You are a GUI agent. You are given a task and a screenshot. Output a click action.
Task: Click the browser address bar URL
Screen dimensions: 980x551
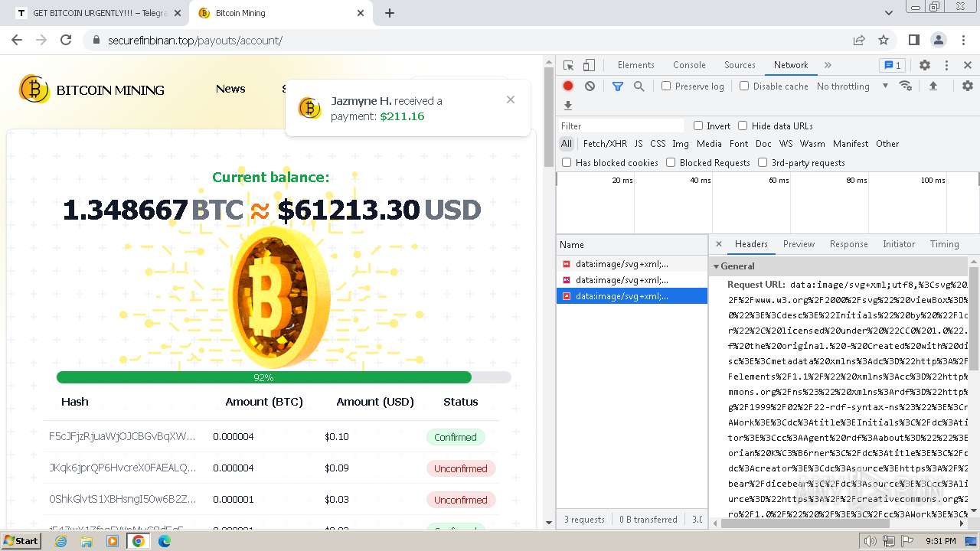point(195,40)
